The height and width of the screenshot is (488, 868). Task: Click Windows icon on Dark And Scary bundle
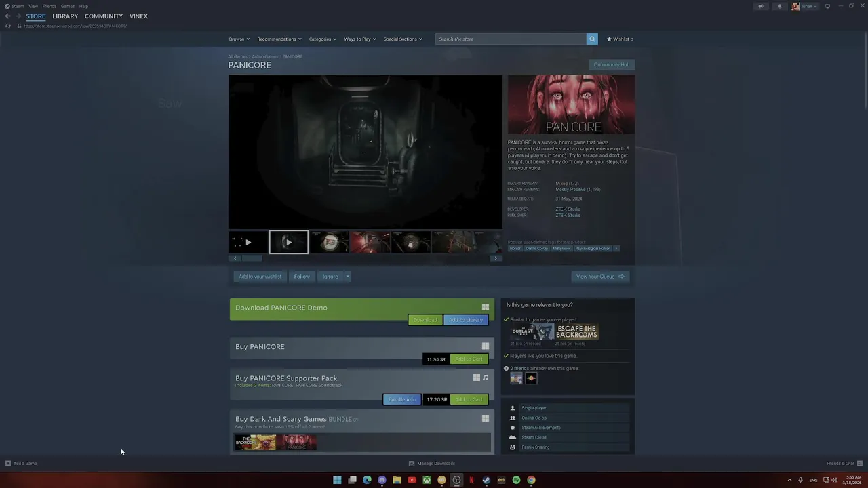486,418
